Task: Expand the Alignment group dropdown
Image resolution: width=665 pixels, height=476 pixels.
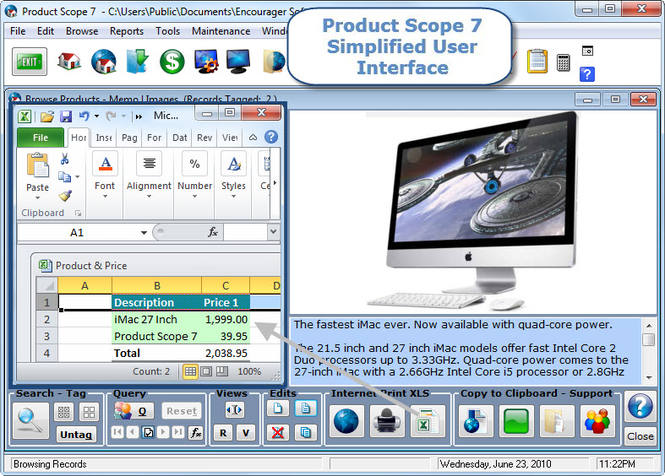Action: pyautogui.click(x=149, y=196)
